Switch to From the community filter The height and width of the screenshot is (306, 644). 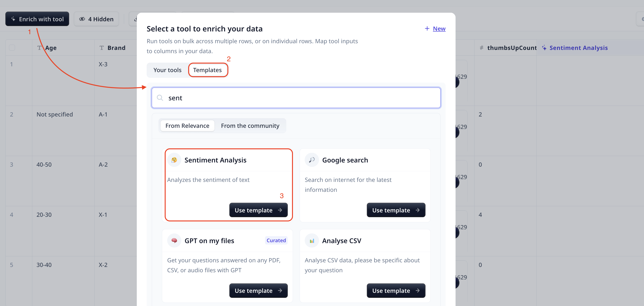(250, 126)
